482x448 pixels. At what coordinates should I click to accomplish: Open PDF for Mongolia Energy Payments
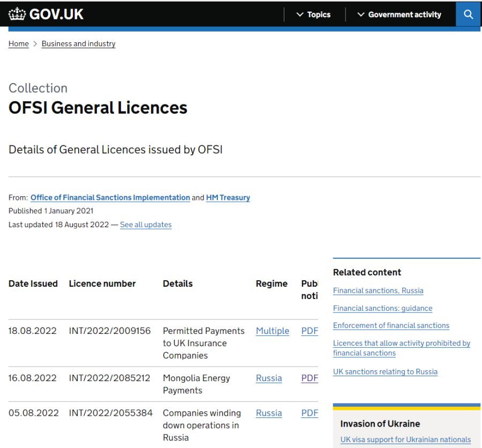coord(310,378)
